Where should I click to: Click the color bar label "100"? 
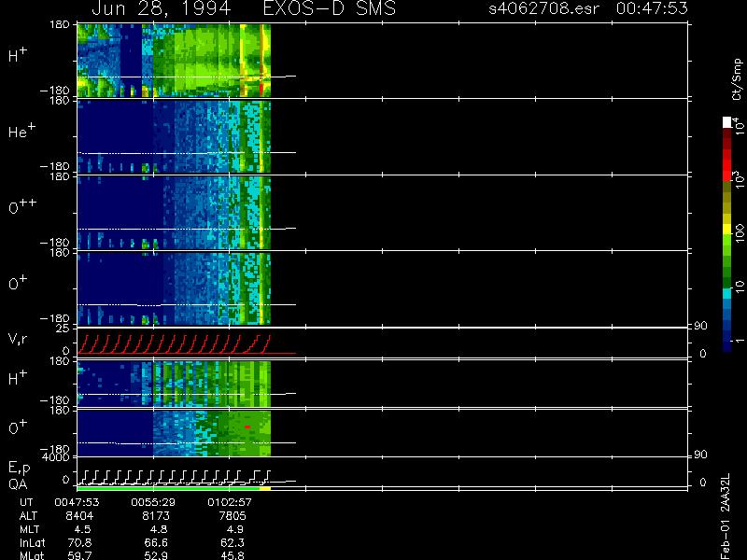coord(739,233)
